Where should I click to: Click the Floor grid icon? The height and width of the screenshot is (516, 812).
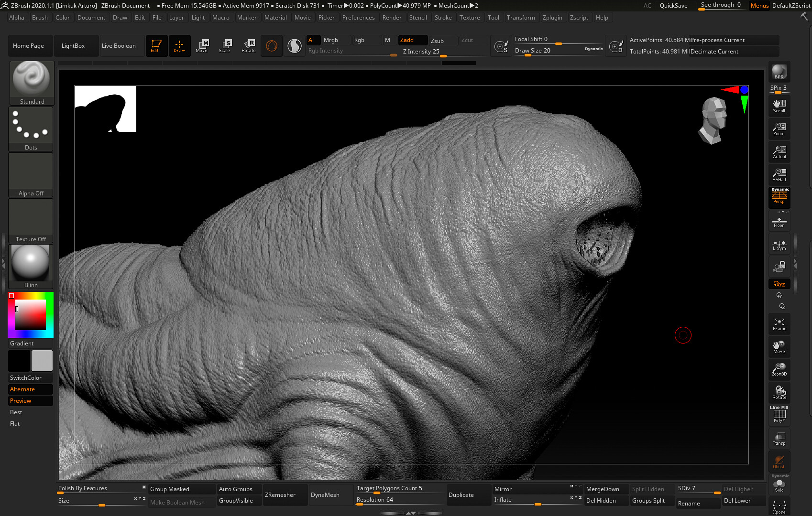779,222
